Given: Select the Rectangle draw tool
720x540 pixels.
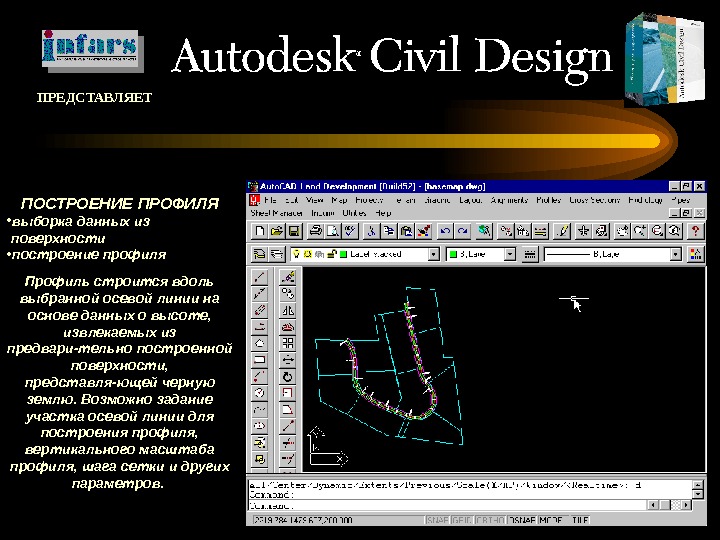Looking at the screenshot, I should 260,360.
